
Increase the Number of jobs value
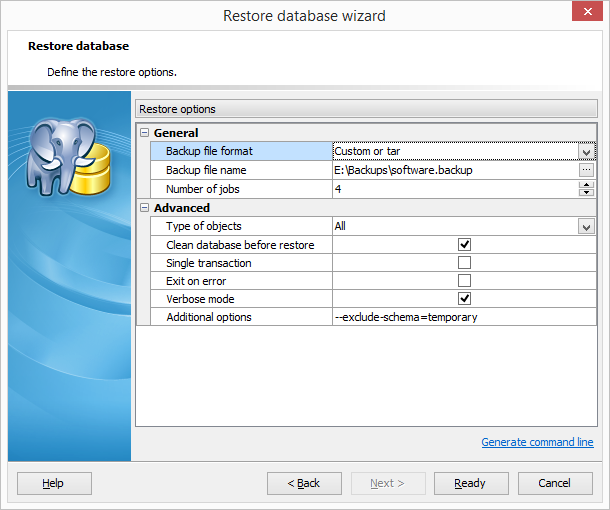(x=586, y=185)
